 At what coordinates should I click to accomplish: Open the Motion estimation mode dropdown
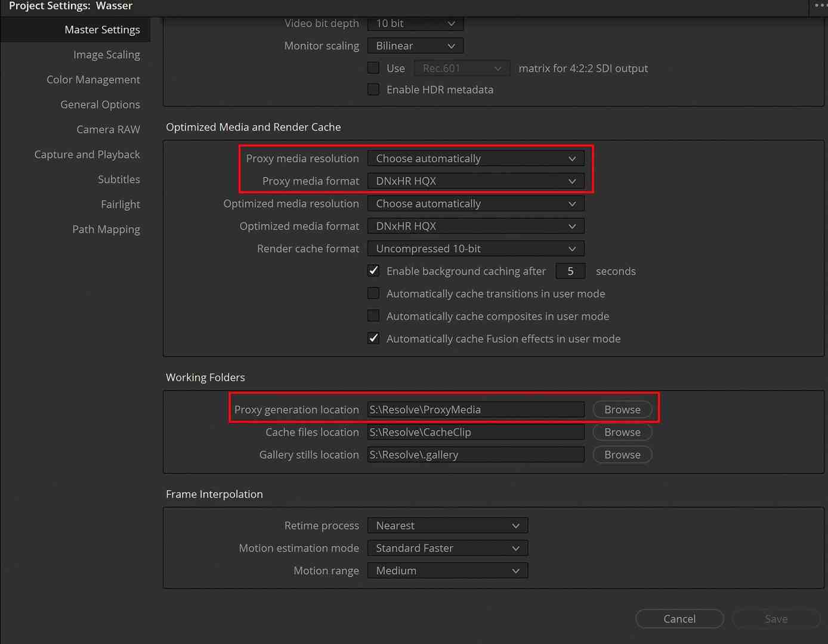447,547
